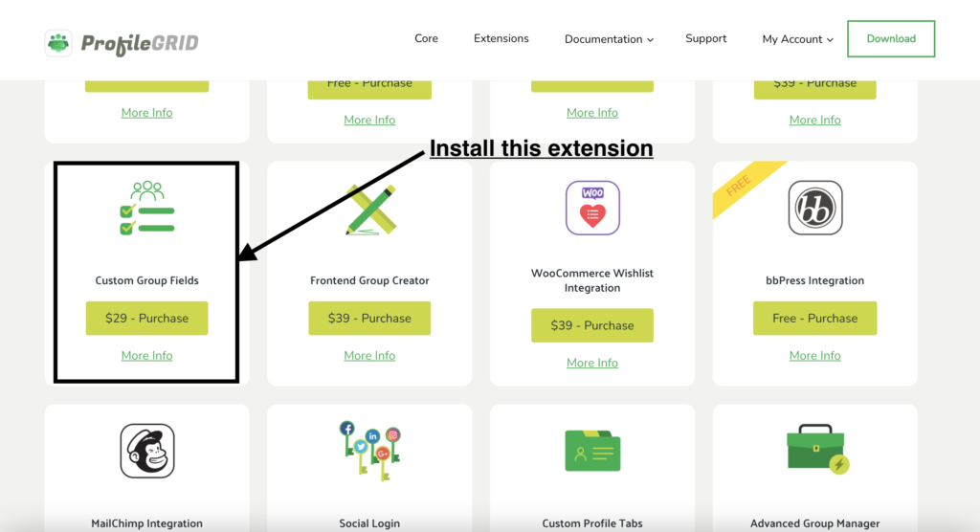
Task: Expand the My Account dropdown chevron
Action: click(x=830, y=40)
